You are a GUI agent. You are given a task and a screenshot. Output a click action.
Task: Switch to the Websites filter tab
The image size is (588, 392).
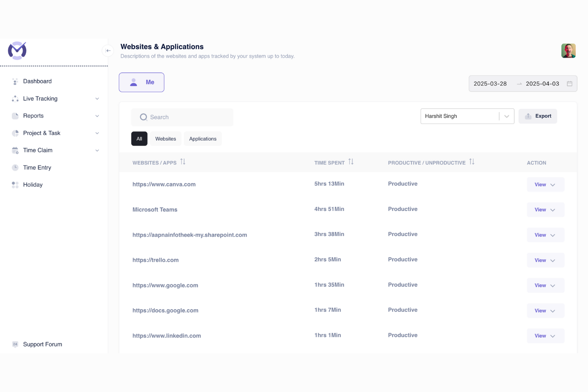pyautogui.click(x=165, y=139)
